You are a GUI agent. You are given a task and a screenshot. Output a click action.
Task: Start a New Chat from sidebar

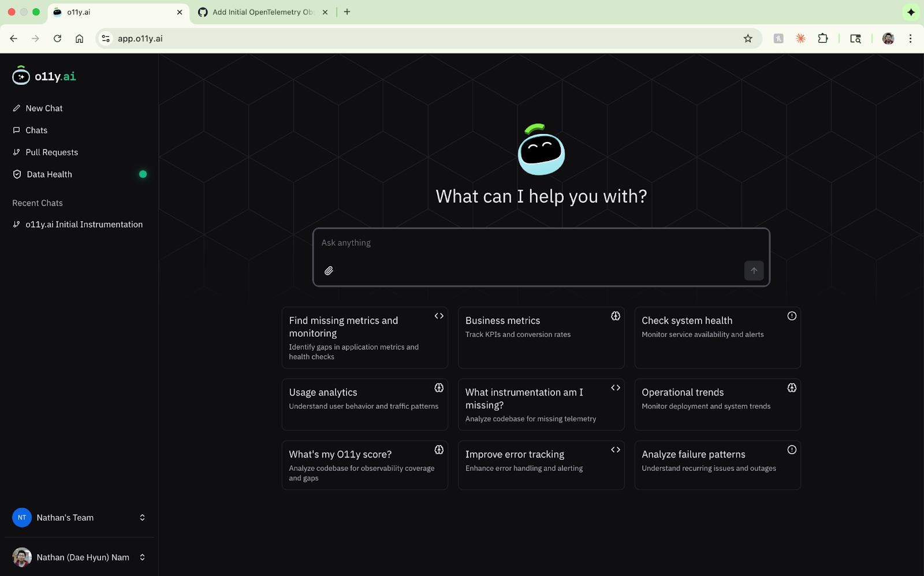click(x=38, y=108)
